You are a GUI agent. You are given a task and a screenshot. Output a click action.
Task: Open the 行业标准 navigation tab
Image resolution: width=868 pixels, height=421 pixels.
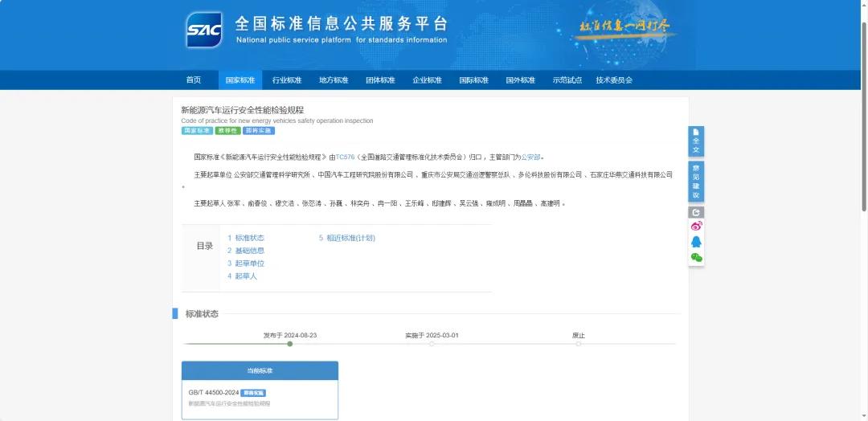tap(287, 80)
